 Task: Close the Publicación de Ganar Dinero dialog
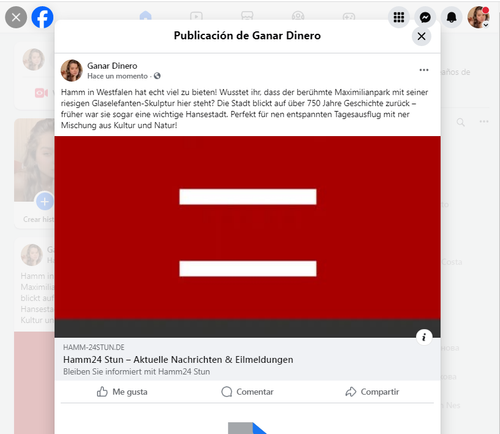pos(421,36)
